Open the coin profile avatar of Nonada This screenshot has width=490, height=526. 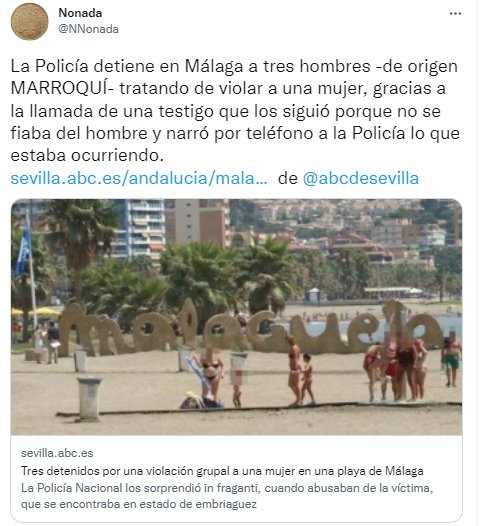[30, 22]
